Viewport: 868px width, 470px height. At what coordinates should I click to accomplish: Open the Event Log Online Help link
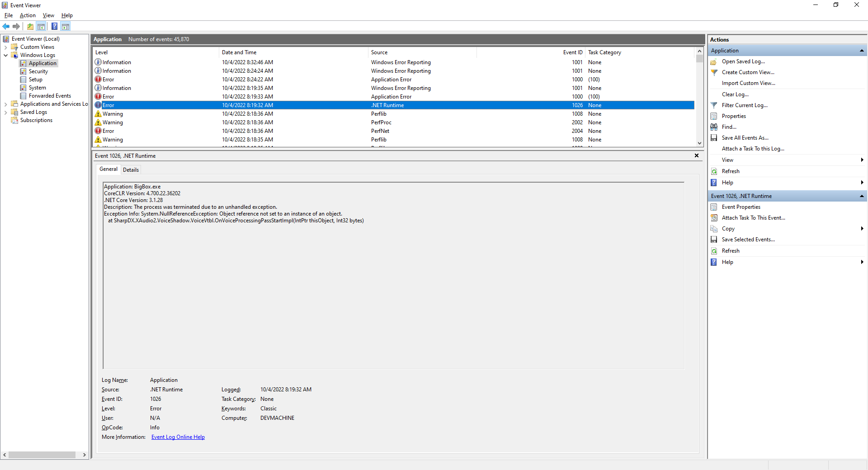(x=178, y=437)
